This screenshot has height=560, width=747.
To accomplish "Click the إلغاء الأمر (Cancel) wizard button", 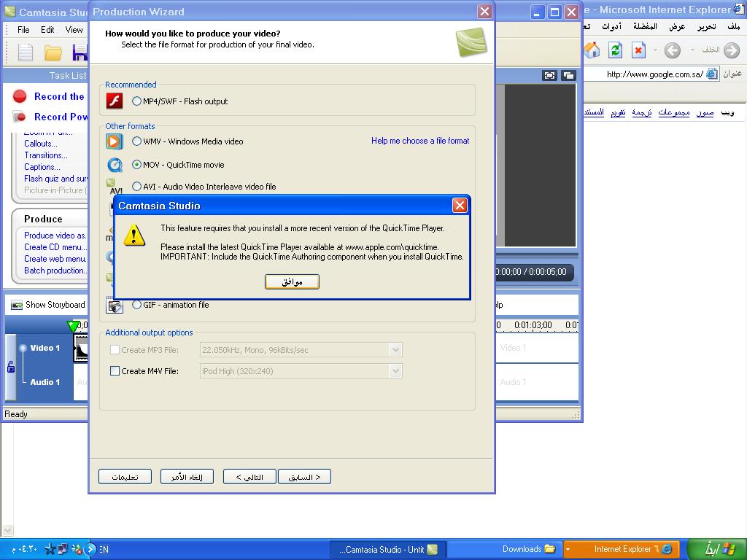I will pyautogui.click(x=187, y=477).
